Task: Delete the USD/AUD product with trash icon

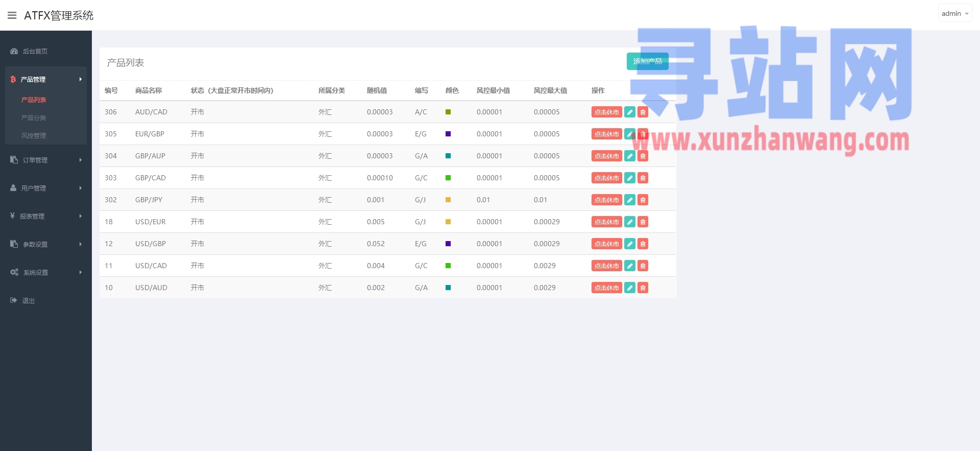Action: point(643,288)
